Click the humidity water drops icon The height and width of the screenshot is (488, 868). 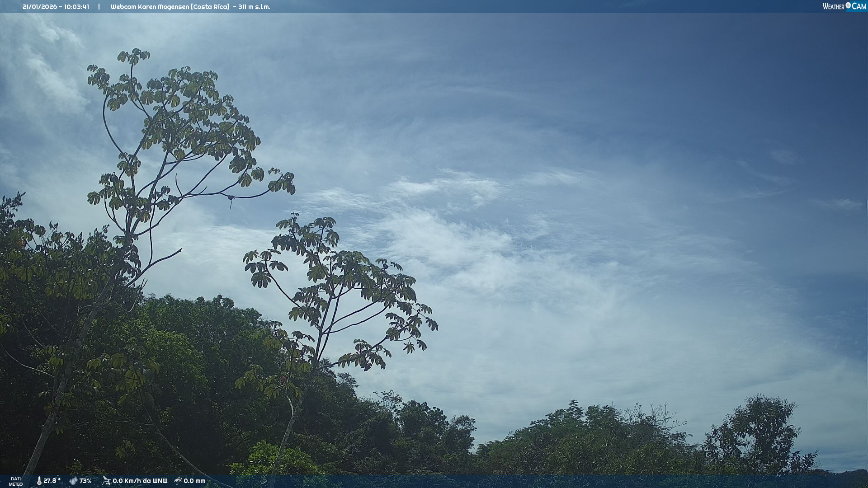[73, 481]
